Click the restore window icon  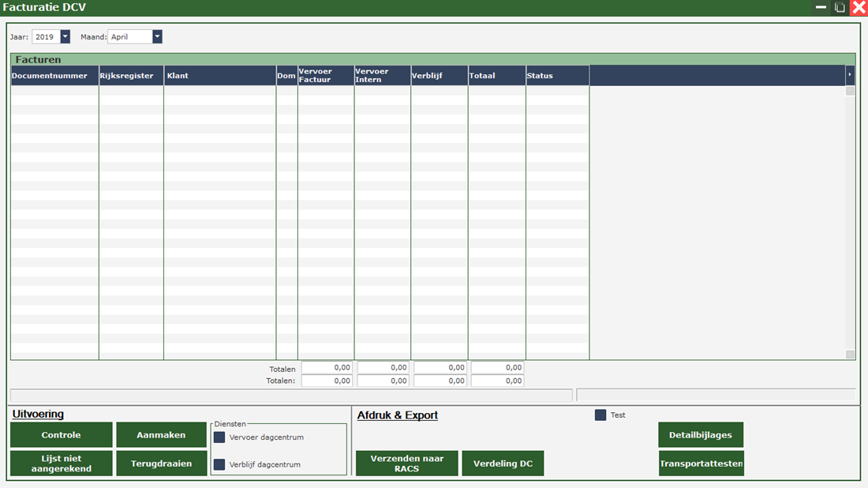coord(840,7)
